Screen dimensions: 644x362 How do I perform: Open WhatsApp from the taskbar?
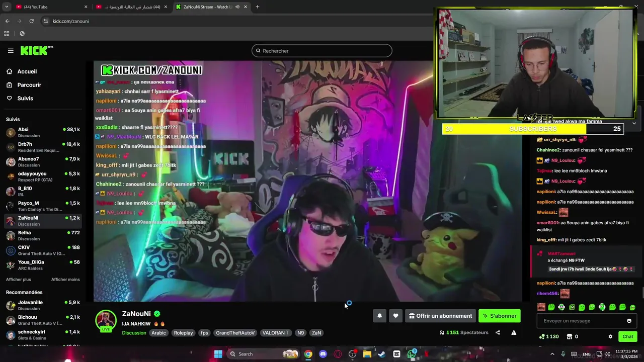tap(412, 354)
